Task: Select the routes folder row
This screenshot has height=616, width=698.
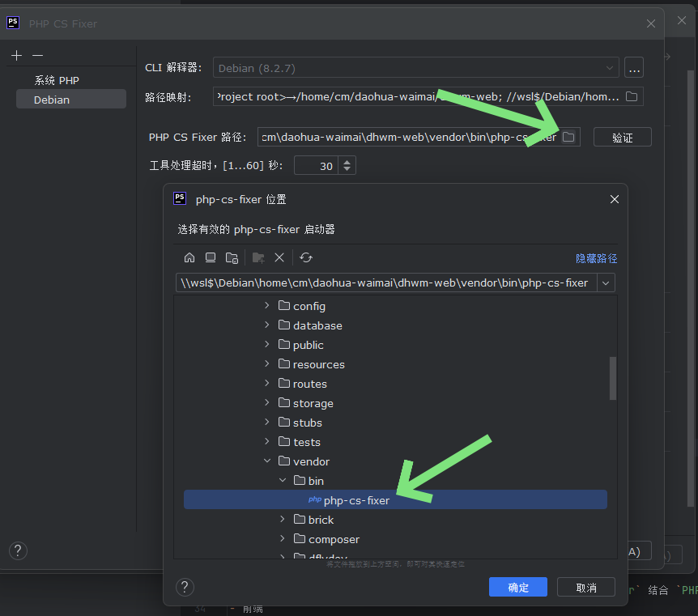Action: [395, 383]
